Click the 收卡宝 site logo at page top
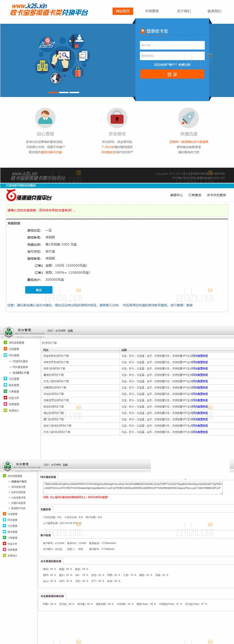234x644 pixels. [x=49, y=10]
